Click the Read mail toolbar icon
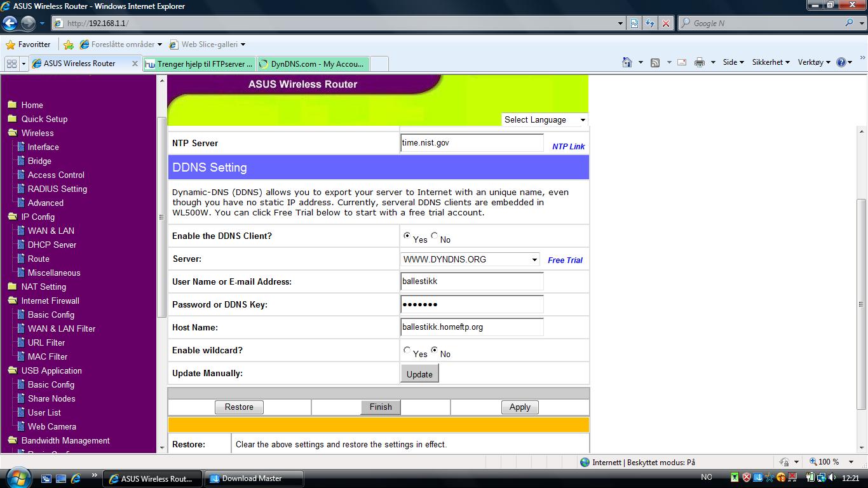868x488 pixels. click(x=682, y=62)
